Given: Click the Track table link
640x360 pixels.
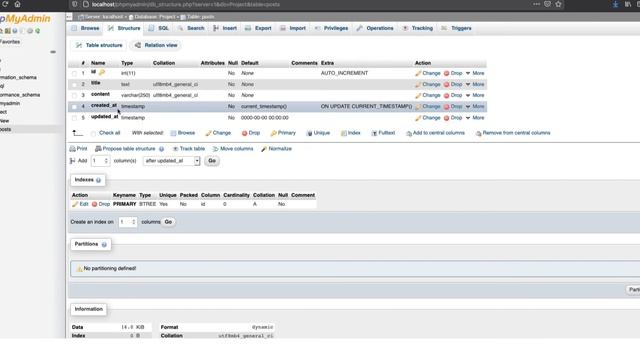Looking at the screenshot, I should click(x=189, y=149).
